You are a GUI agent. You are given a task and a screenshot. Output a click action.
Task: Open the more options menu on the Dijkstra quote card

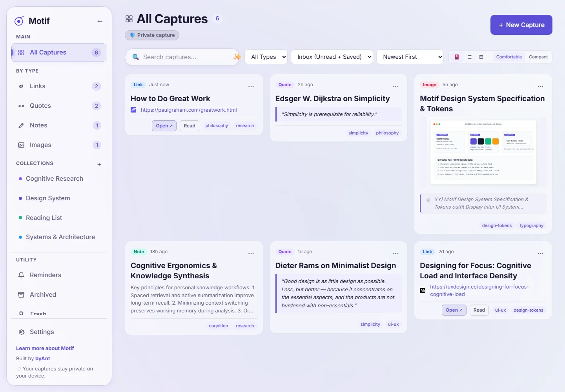coord(396,87)
